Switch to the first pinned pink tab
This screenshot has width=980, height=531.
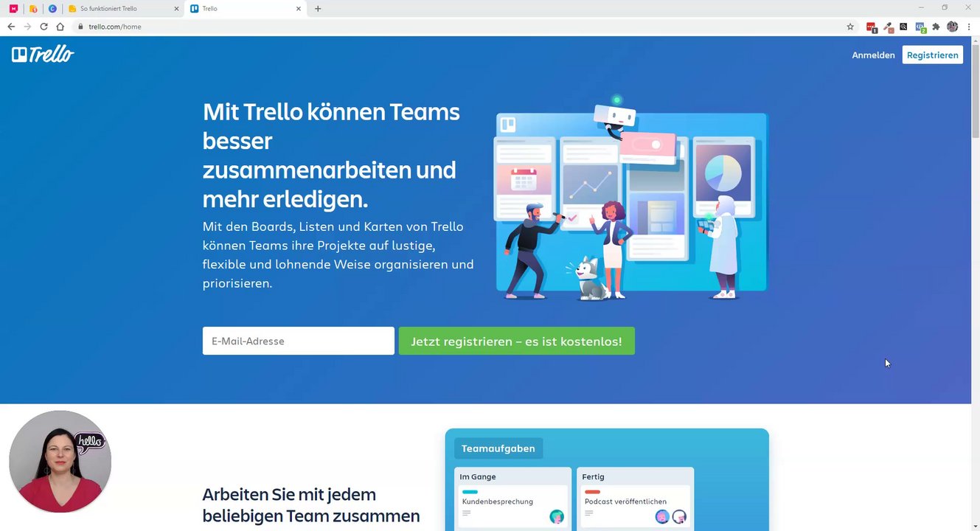click(13, 9)
